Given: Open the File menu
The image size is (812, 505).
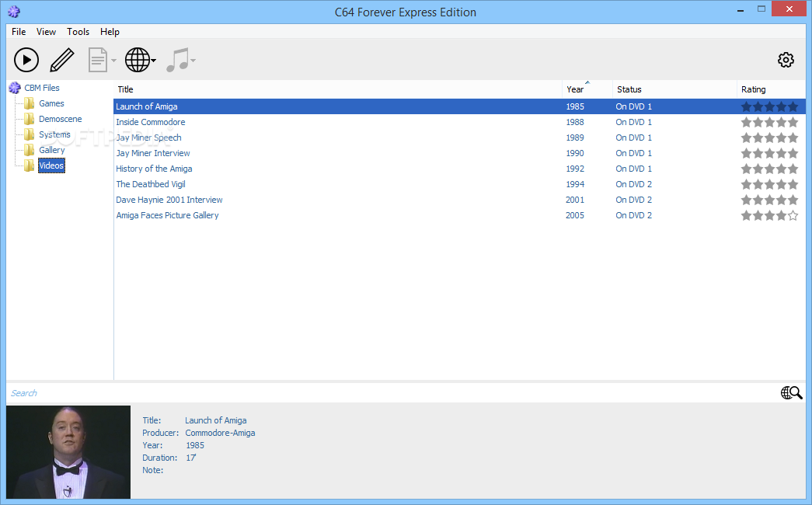Looking at the screenshot, I should (x=19, y=32).
